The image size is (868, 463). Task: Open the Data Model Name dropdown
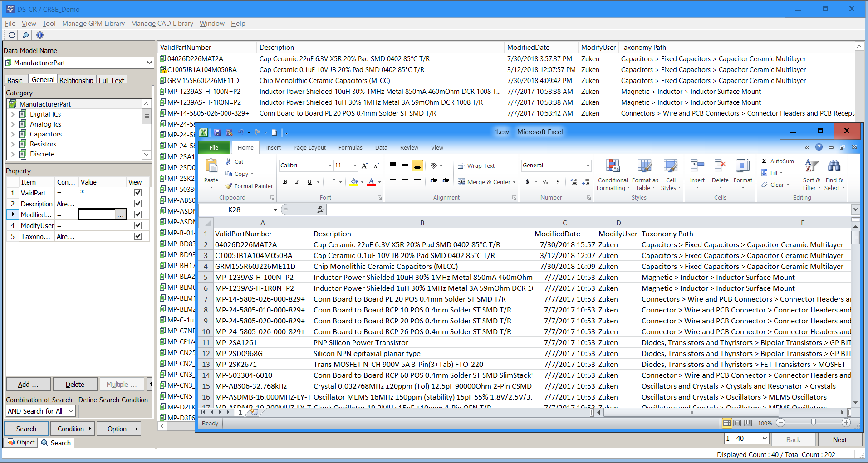[150, 63]
